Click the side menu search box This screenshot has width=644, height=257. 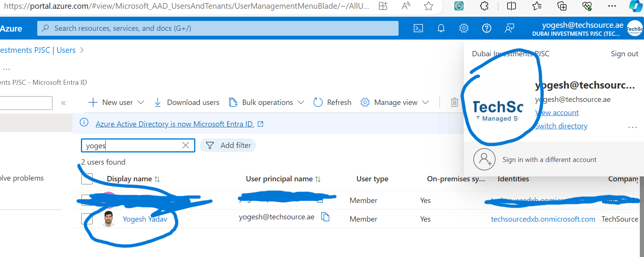click(x=26, y=103)
